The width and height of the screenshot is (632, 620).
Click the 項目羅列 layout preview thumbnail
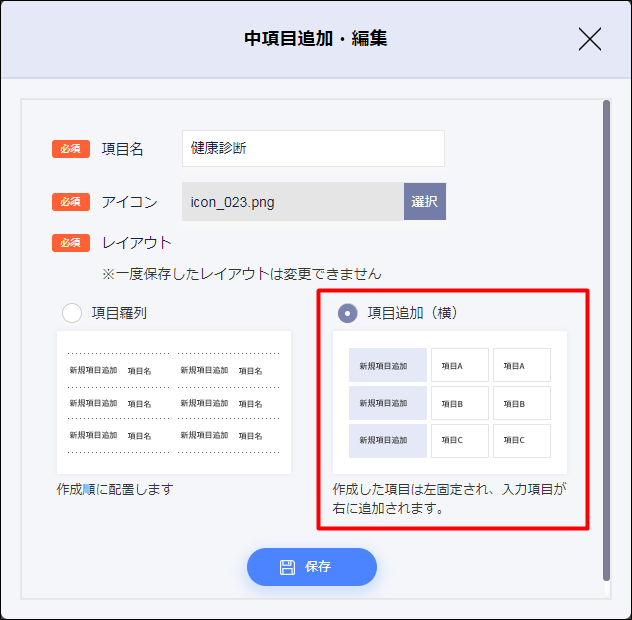(x=174, y=403)
